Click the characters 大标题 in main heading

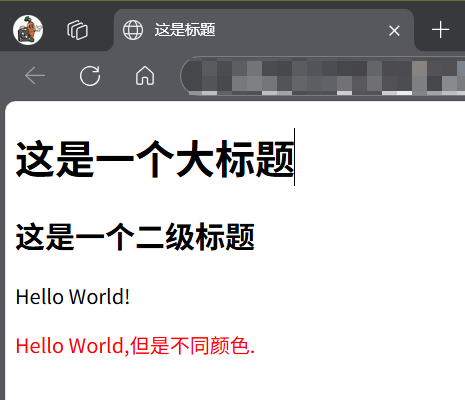pyautogui.click(x=235, y=159)
